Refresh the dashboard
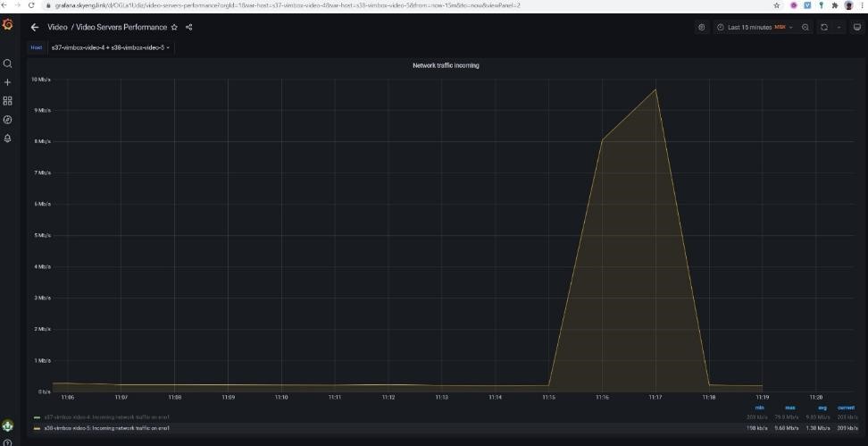The height and width of the screenshot is (446, 868). 824,27
